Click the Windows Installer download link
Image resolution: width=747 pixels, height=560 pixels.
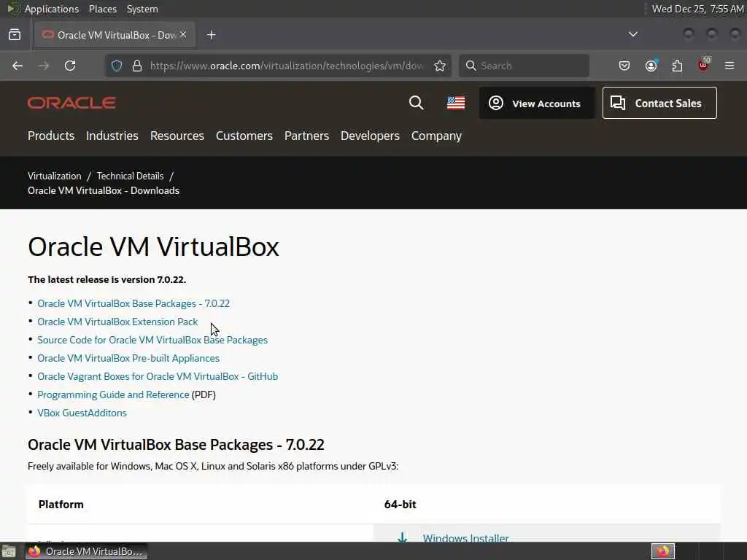pyautogui.click(x=465, y=537)
